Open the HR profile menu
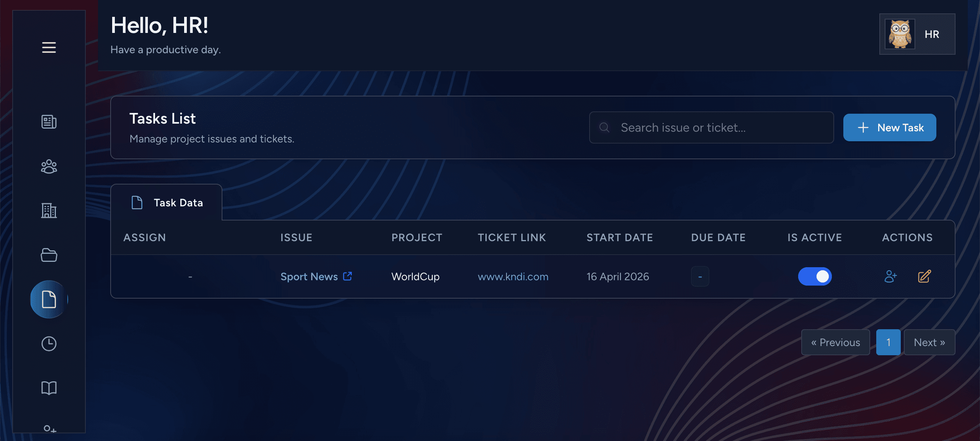 point(917,34)
